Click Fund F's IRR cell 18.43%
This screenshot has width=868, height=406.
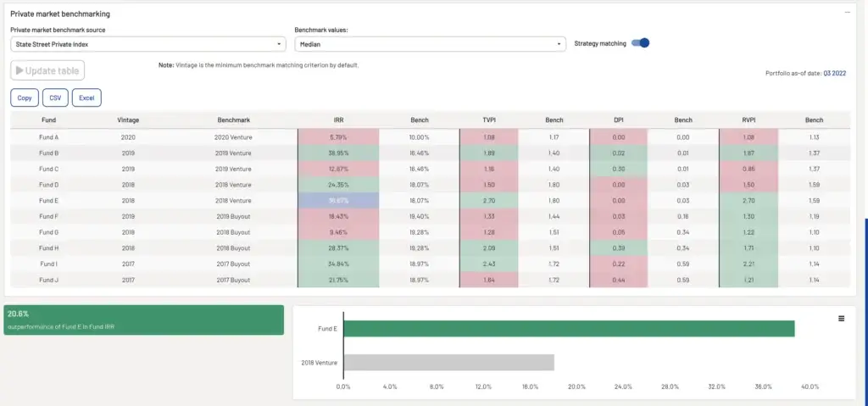338,217
